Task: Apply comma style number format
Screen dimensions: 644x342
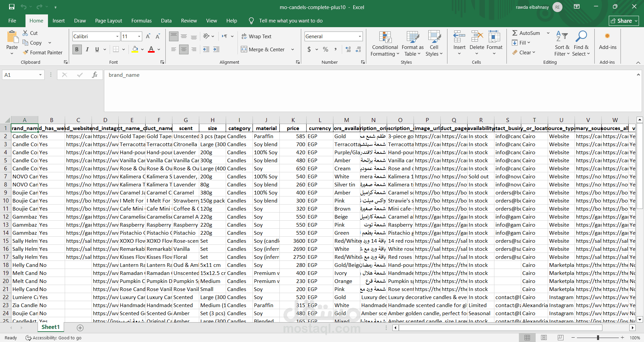Action: 335,49
